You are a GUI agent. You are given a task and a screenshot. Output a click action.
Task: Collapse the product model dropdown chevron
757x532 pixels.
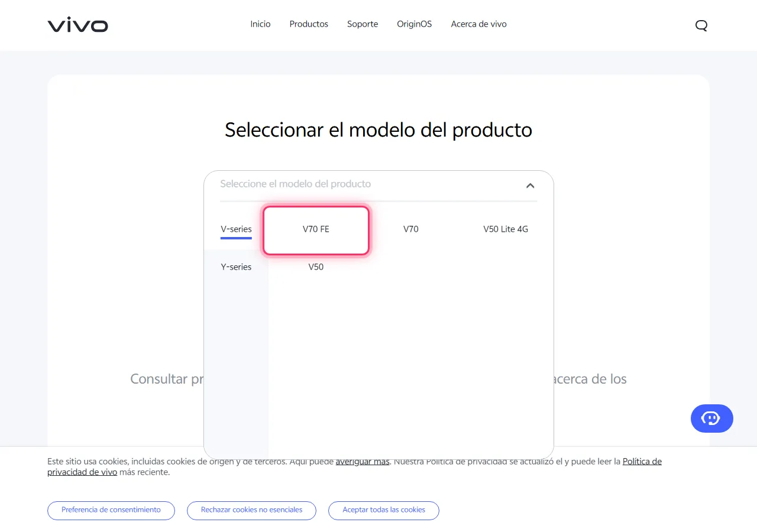[530, 186]
